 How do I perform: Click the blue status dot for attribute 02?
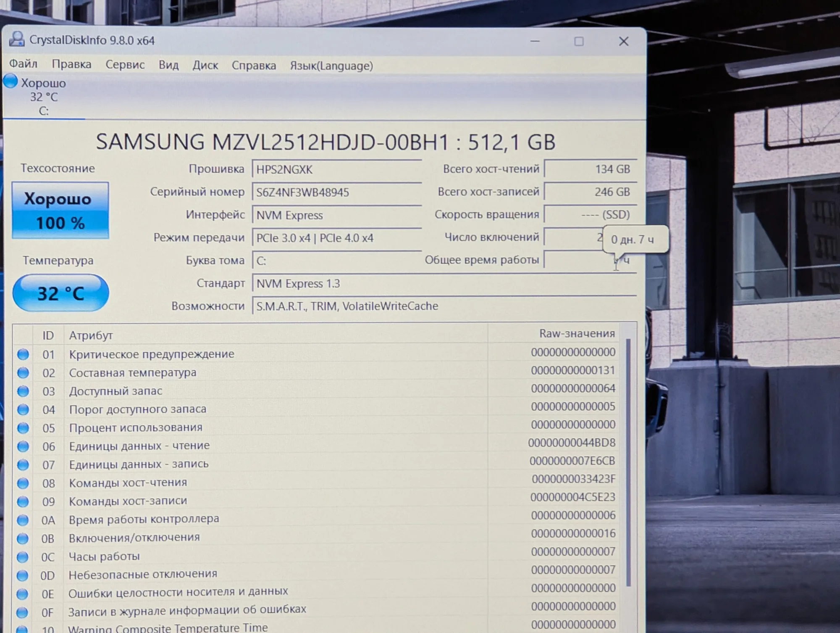23,373
